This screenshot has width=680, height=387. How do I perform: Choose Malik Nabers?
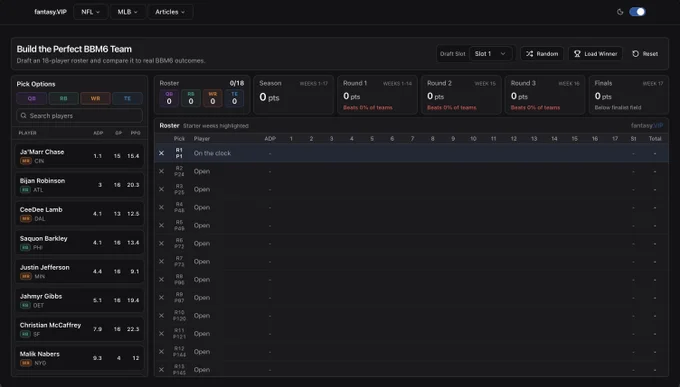[80, 358]
